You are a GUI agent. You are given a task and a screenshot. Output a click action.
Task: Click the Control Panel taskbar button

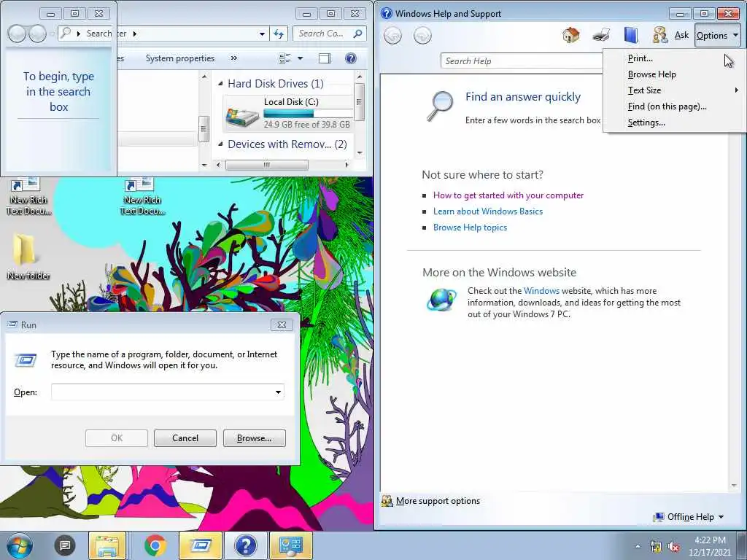(291, 545)
